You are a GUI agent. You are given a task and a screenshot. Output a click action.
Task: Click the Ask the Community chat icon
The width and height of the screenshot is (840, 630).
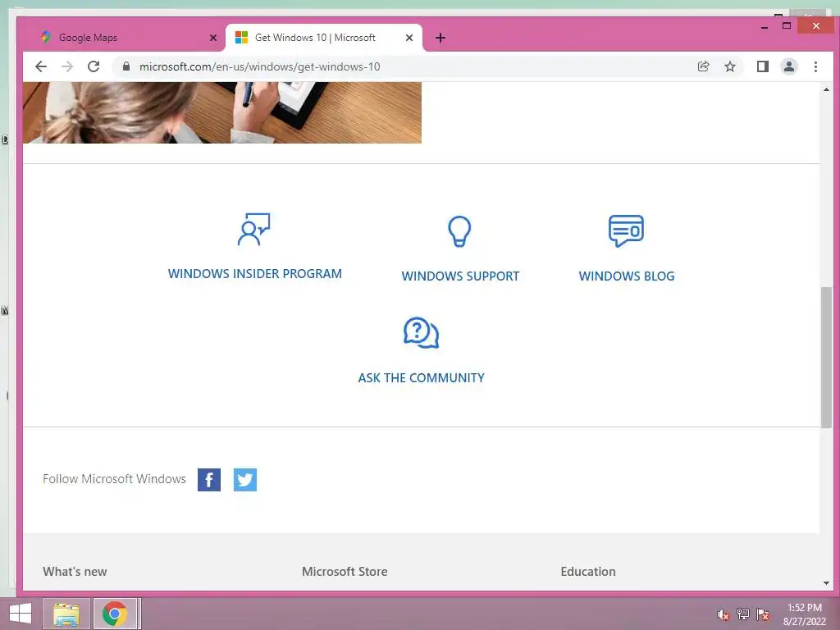pyautogui.click(x=421, y=333)
